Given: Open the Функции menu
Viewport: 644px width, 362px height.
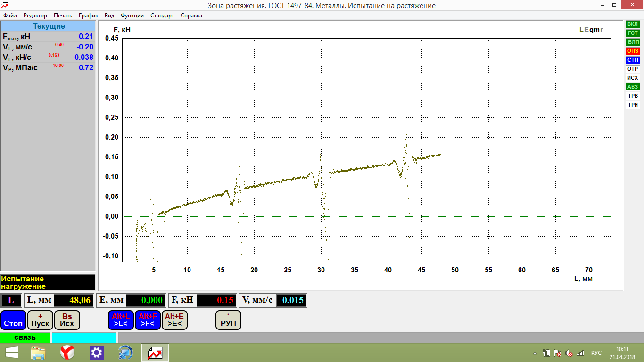Looking at the screenshot, I should tap(132, 16).
